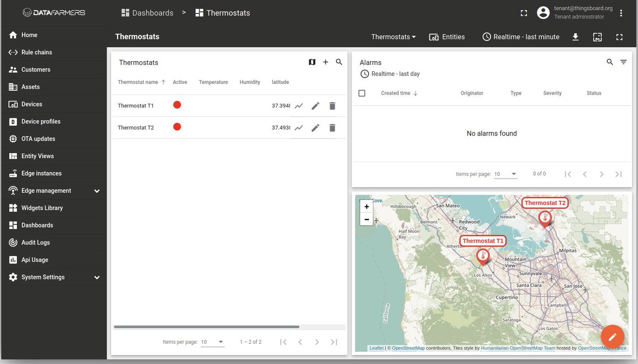Zoom out on the map
Image resolution: width=638 pixels, height=364 pixels.
[x=366, y=219]
